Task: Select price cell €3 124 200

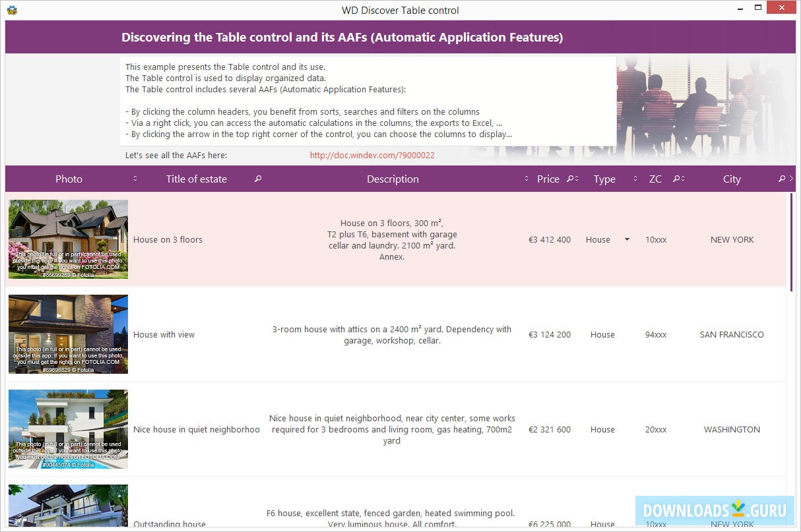Action: pyautogui.click(x=550, y=334)
